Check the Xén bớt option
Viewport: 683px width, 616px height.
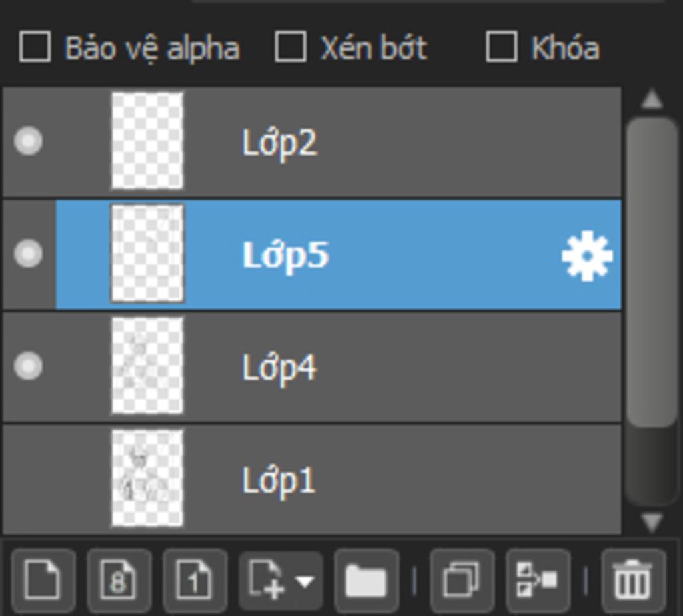click(291, 47)
